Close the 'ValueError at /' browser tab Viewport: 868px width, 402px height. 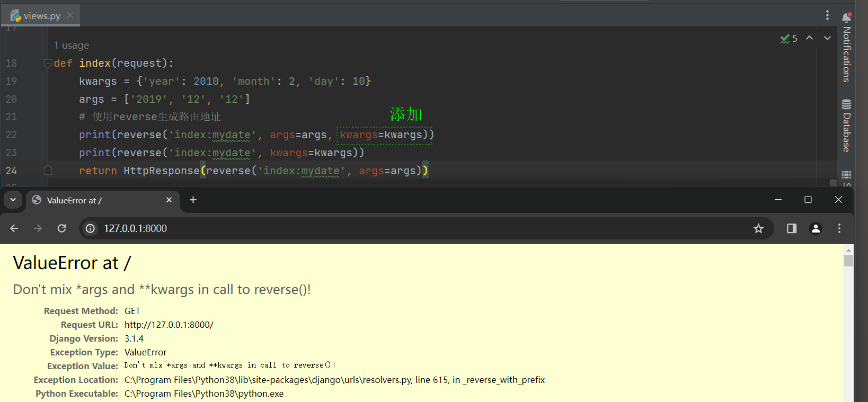tap(169, 200)
